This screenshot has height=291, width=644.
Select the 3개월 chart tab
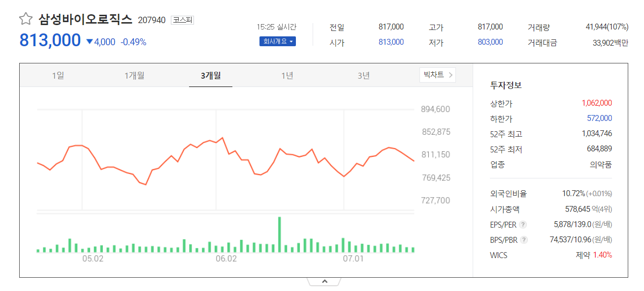click(211, 75)
